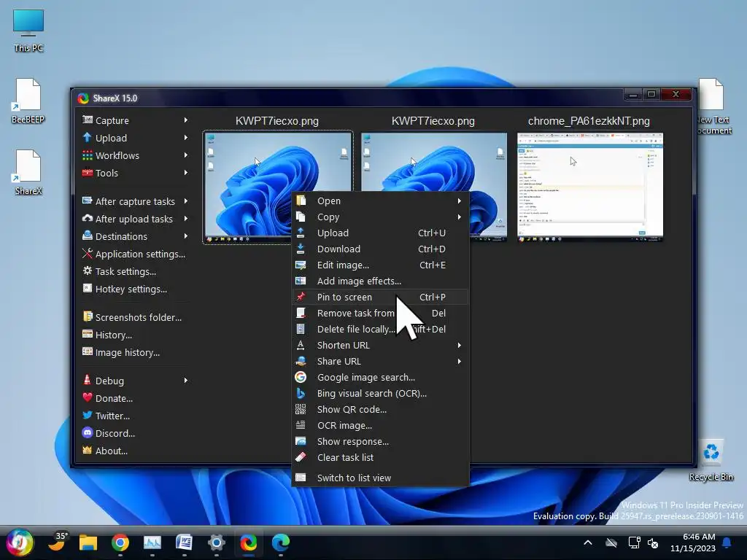Click the first KWPT7iecxo.png file name
The image size is (747, 560).
[x=277, y=121]
